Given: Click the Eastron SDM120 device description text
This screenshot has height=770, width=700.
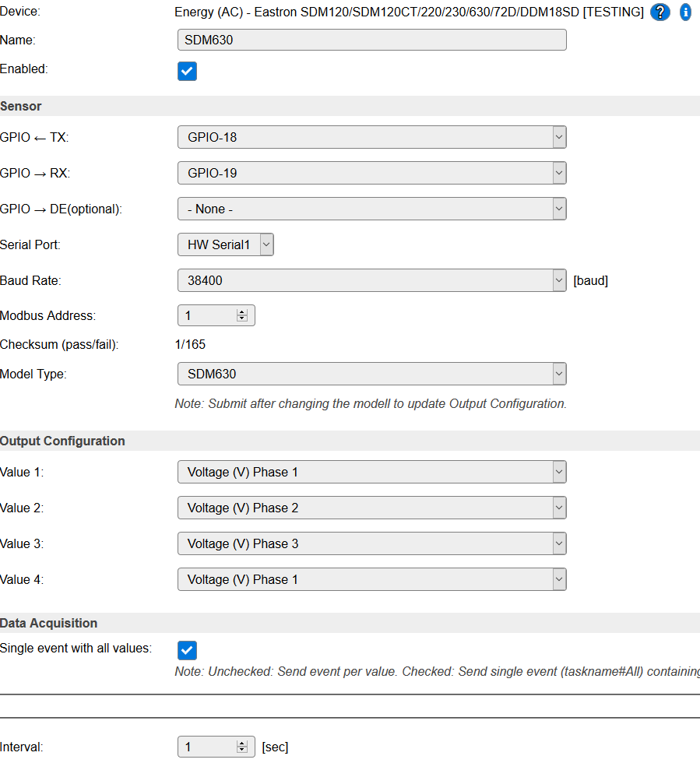Looking at the screenshot, I should click(x=410, y=12).
